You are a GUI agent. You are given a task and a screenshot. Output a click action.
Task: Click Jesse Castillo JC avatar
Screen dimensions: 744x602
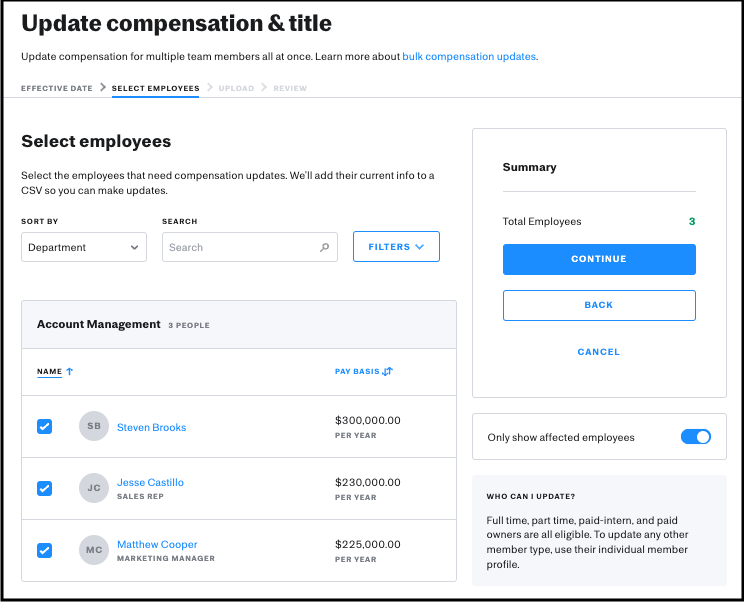coord(93,488)
